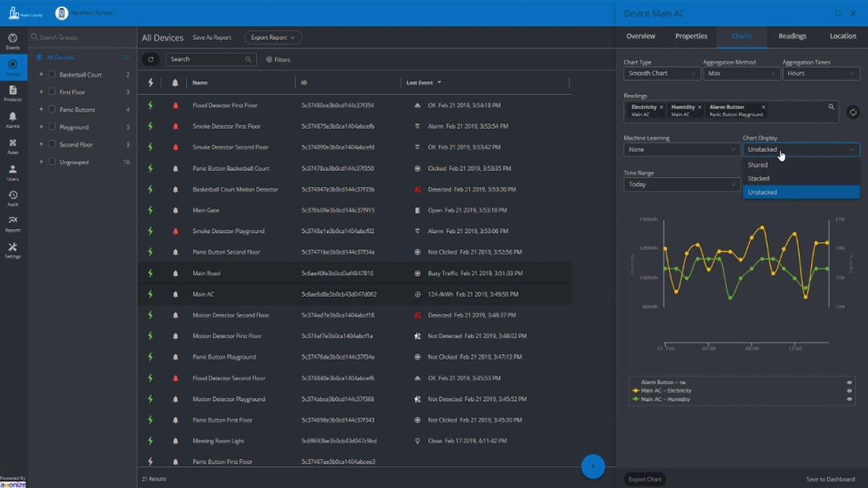Expand the Panic Buttons group
The height and width of the screenshot is (488, 868).
41,110
